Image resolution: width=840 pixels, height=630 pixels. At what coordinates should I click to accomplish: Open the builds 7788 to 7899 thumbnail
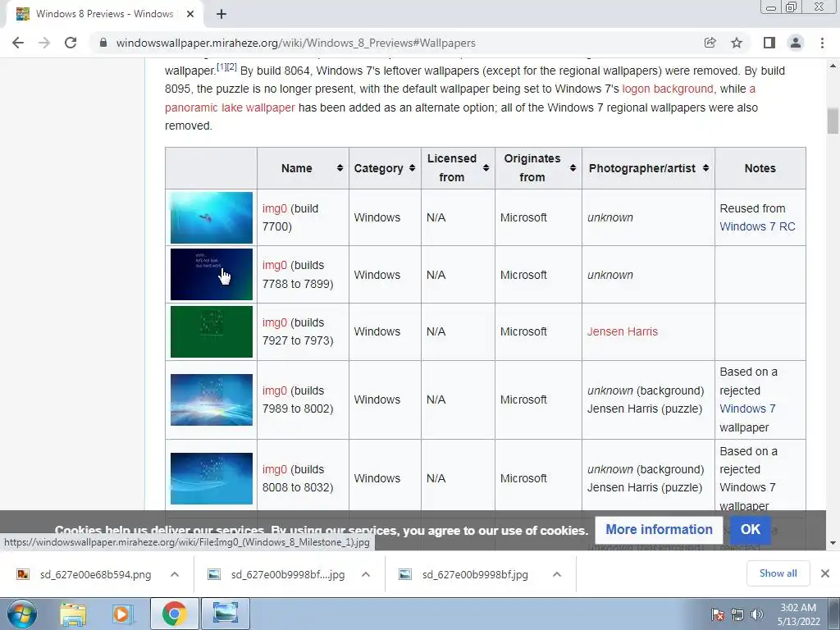click(x=212, y=274)
